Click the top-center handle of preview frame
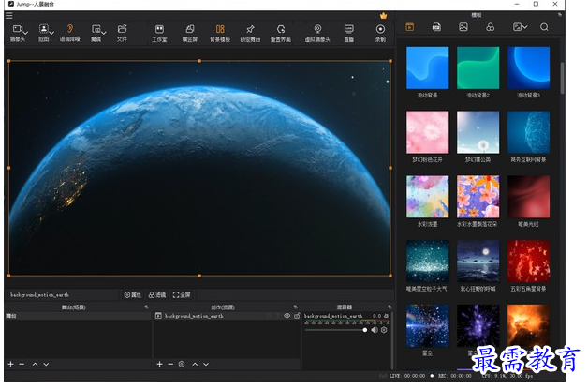This screenshot has width=588, height=389. [199, 61]
